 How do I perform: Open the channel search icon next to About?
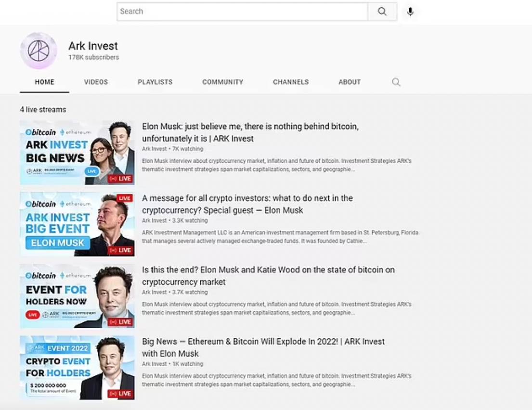pos(396,82)
